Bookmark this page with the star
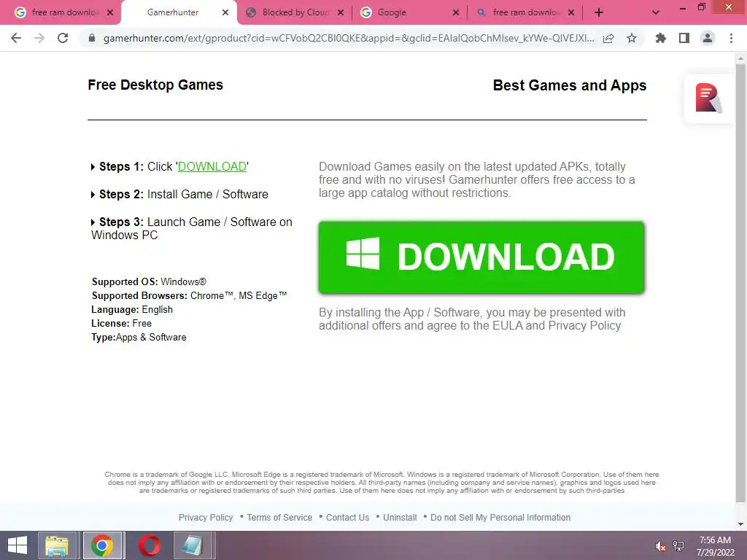 (632, 38)
